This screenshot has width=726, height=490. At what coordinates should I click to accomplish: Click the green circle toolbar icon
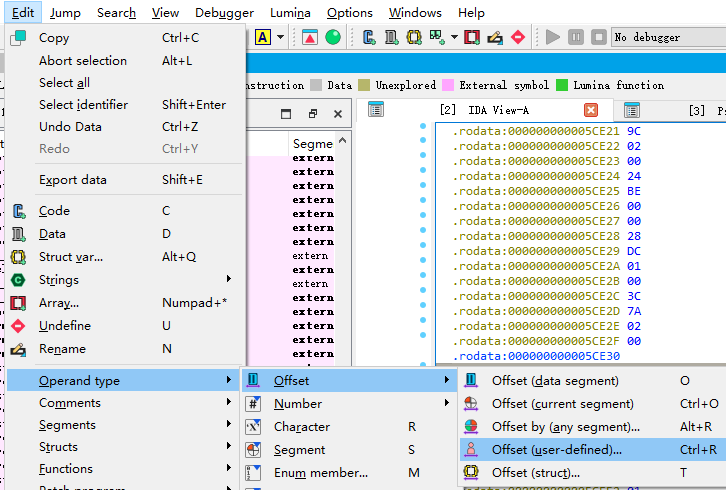(x=333, y=37)
